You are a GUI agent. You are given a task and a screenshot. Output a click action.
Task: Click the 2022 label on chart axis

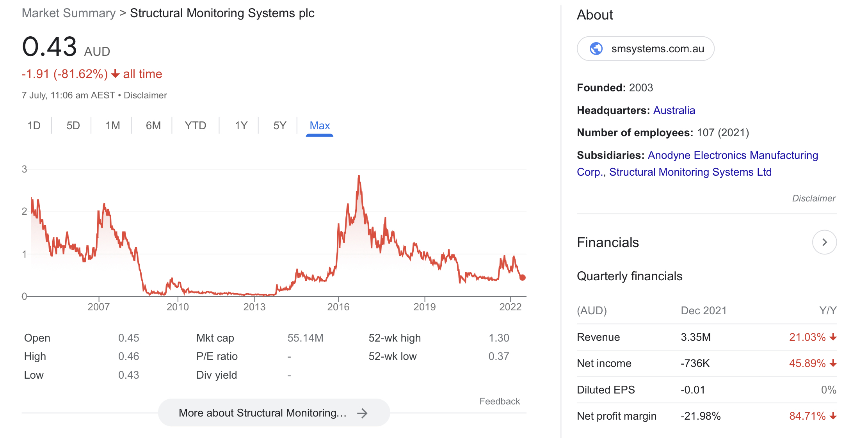[x=510, y=307]
